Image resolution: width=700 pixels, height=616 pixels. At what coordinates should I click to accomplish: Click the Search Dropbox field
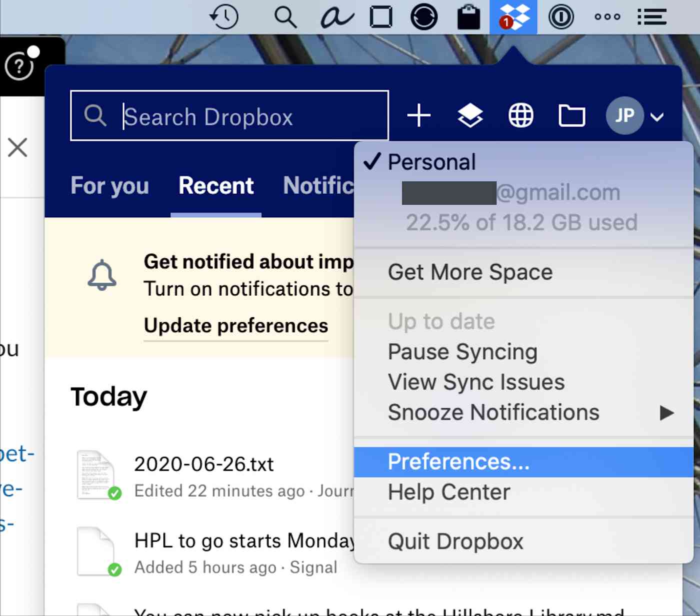229,116
